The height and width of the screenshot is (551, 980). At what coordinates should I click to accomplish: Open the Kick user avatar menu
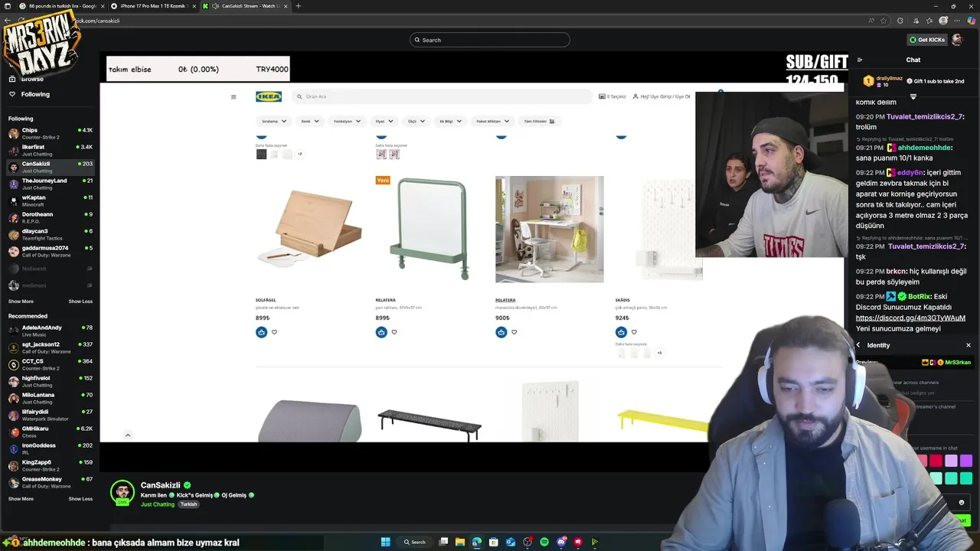click(x=957, y=40)
